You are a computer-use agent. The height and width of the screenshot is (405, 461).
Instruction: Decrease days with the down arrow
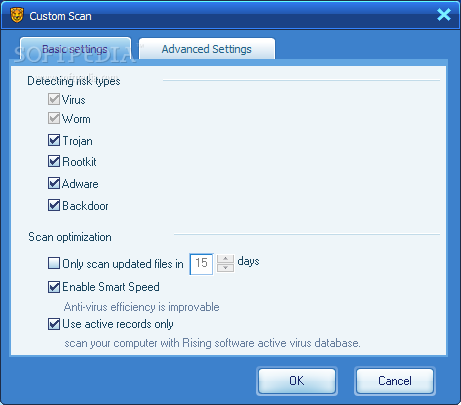tap(226, 268)
